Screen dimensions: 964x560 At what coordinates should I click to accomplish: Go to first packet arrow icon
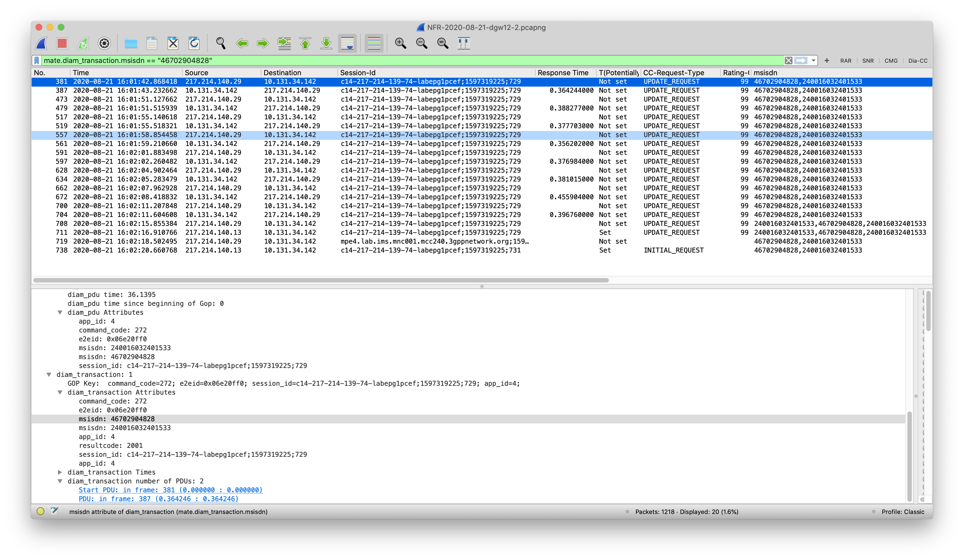click(x=305, y=43)
